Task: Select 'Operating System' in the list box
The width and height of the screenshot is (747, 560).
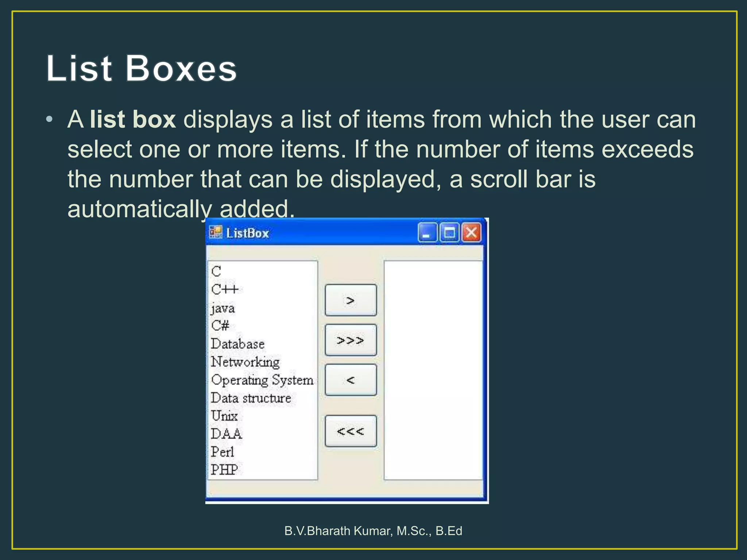Action: point(262,380)
